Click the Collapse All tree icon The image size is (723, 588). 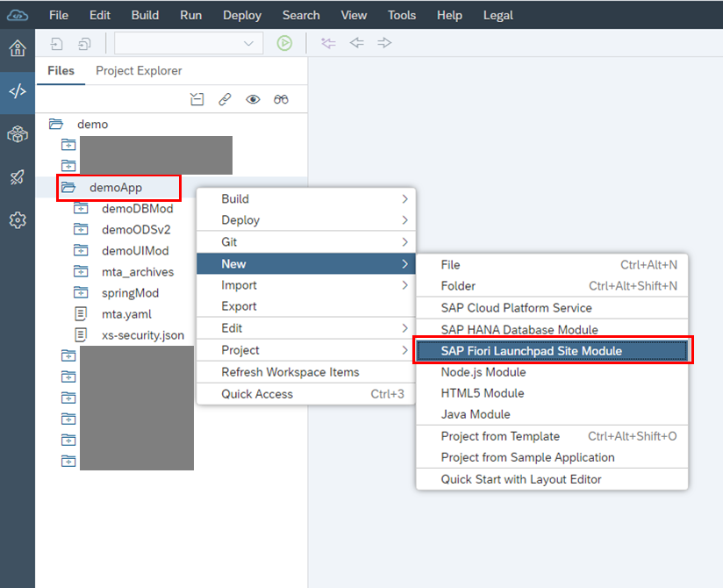coord(197,99)
